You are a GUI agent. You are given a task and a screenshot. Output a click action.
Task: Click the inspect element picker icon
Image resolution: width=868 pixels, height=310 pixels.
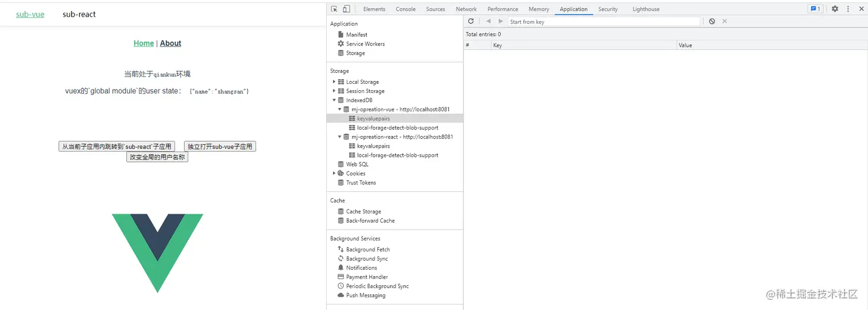[334, 9]
